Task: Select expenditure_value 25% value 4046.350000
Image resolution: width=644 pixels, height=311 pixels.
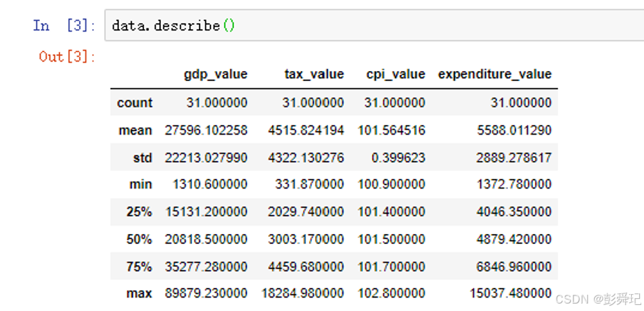Action: click(x=514, y=212)
